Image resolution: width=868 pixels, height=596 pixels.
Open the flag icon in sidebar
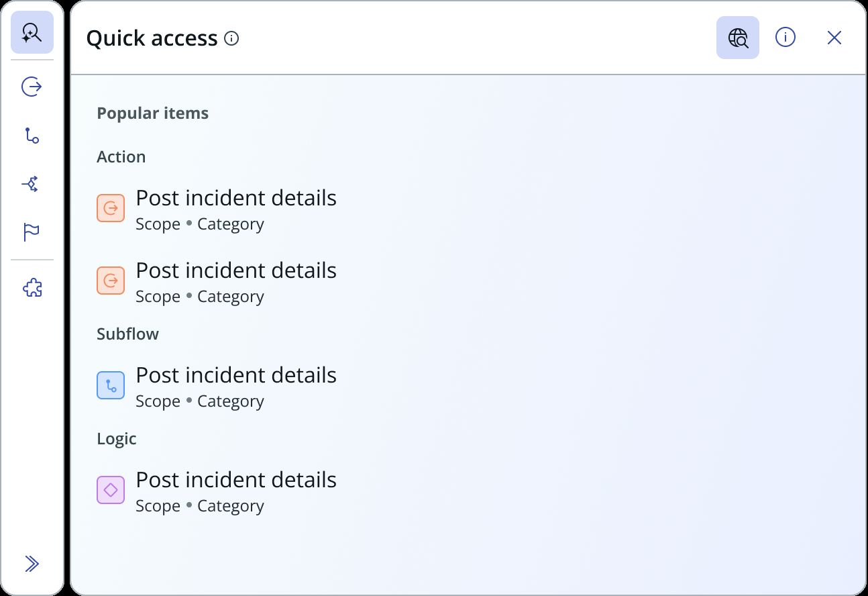[32, 232]
